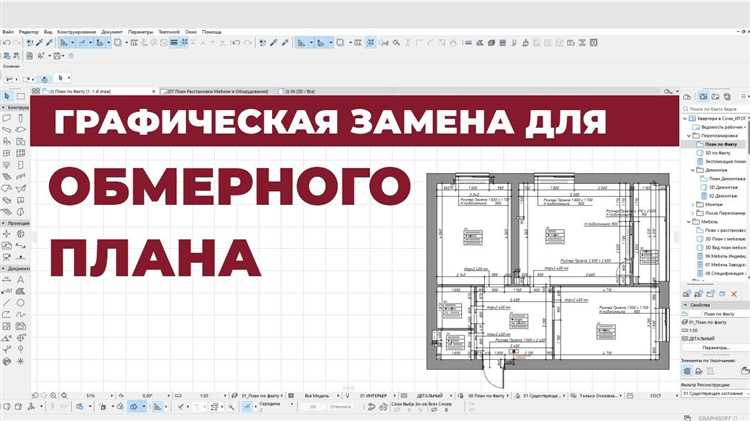Click the Undo icon in the toolbar
Screen dimensions: 750x421
click(7, 43)
